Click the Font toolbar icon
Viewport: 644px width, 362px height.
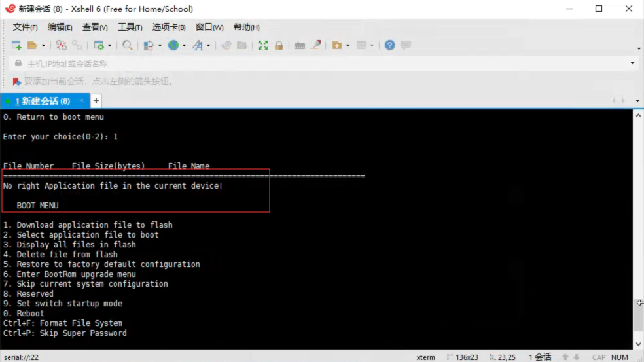(x=198, y=45)
